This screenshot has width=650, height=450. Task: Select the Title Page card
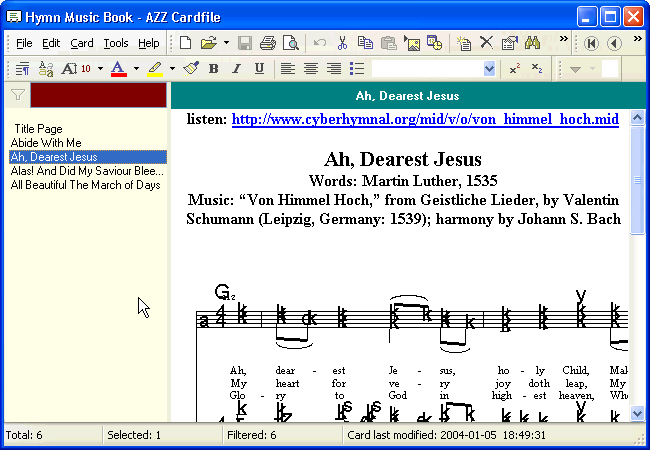[x=38, y=129]
